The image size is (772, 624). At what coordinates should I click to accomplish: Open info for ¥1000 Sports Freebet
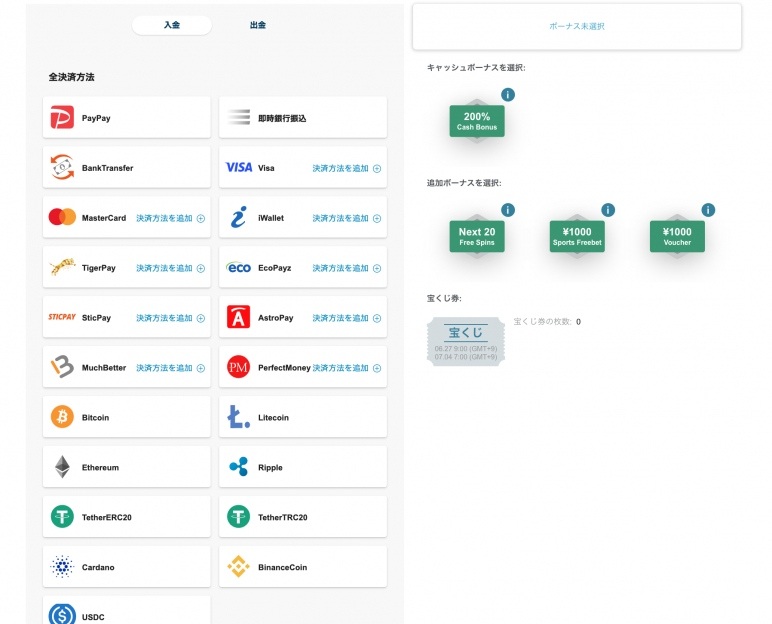(x=608, y=210)
